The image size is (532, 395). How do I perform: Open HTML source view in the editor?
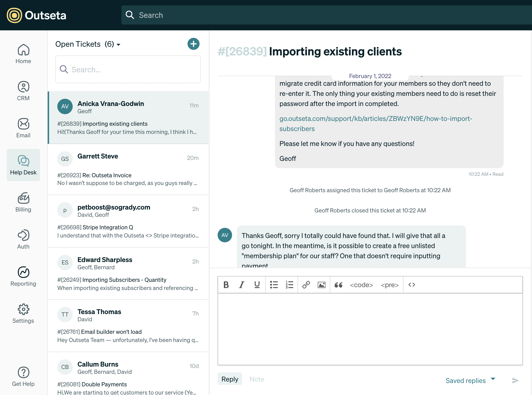tap(412, 285)
